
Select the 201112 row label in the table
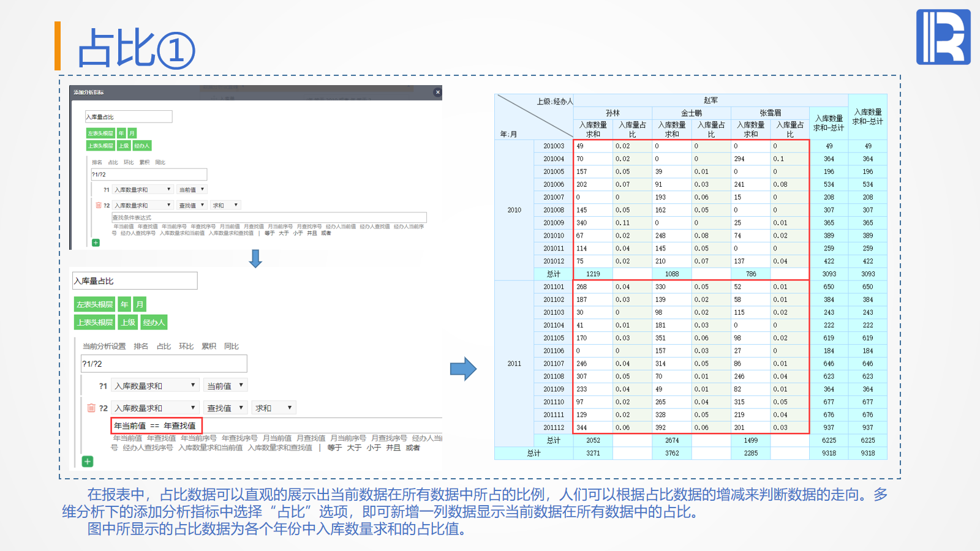pyautogui.click(x=554, y=427)
